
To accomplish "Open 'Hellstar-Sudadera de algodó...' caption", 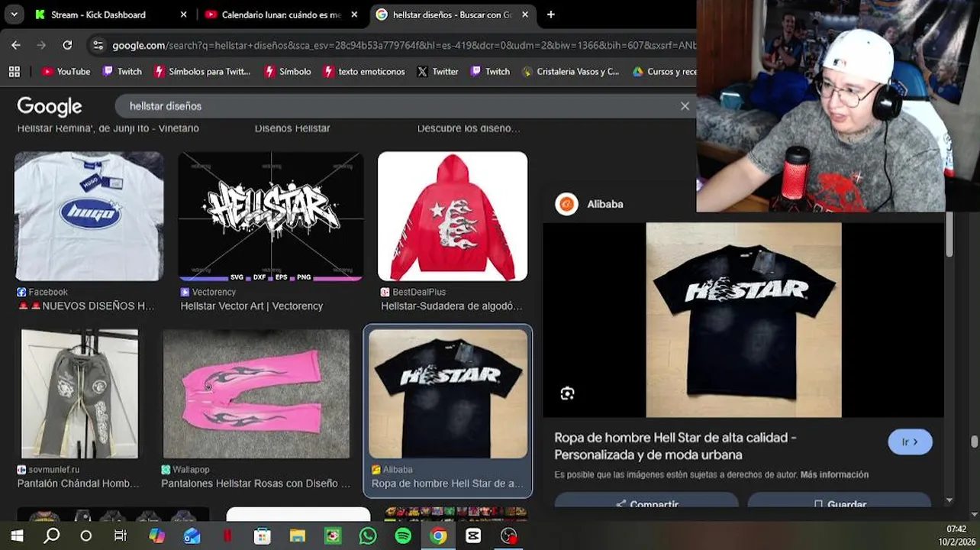I will click(x=452, y=306).
